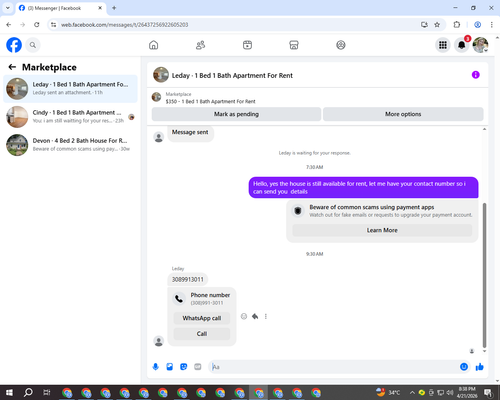
Task: Click Mark as pending button
Action: [x=236, y=114]
